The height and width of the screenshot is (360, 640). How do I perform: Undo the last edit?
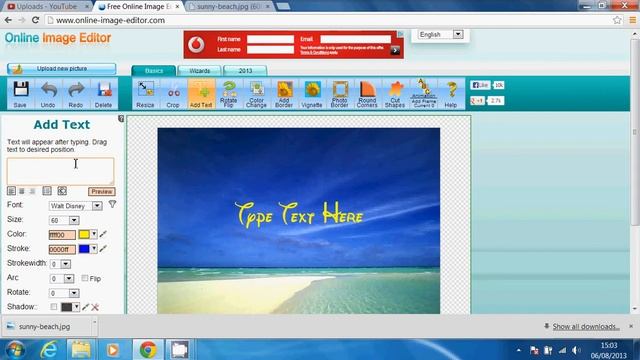[48, 94]
